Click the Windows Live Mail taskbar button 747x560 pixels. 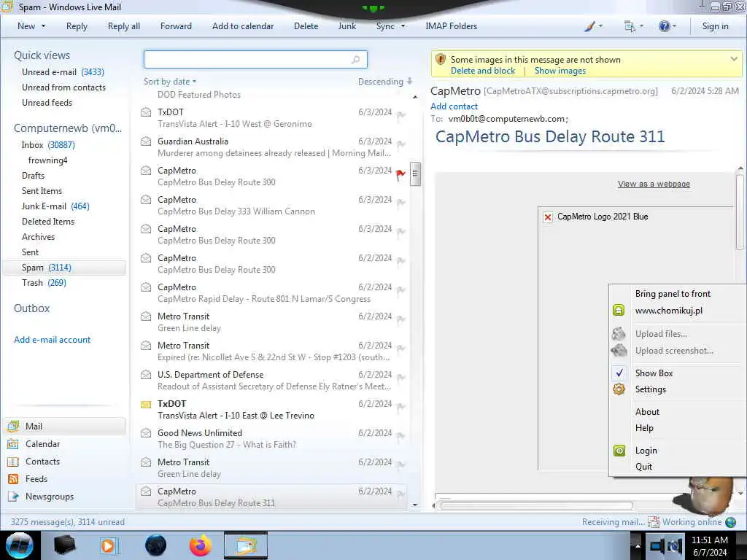coord(246,545)
